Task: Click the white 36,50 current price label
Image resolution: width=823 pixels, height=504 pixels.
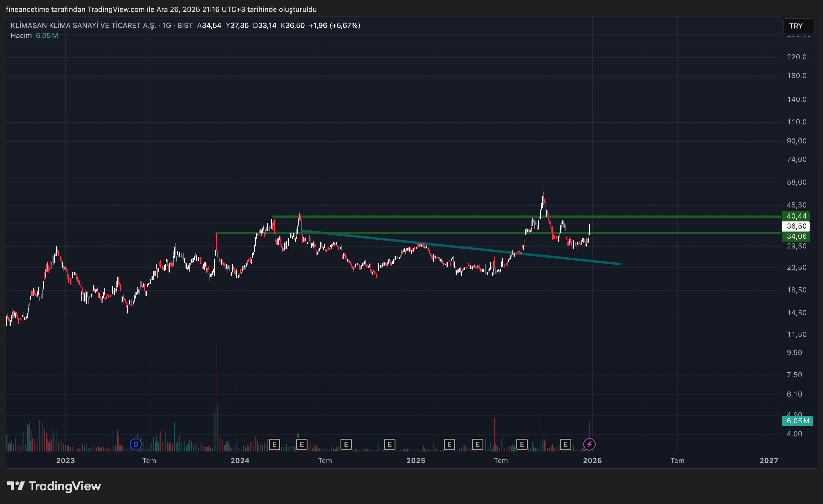Action: 796,226
